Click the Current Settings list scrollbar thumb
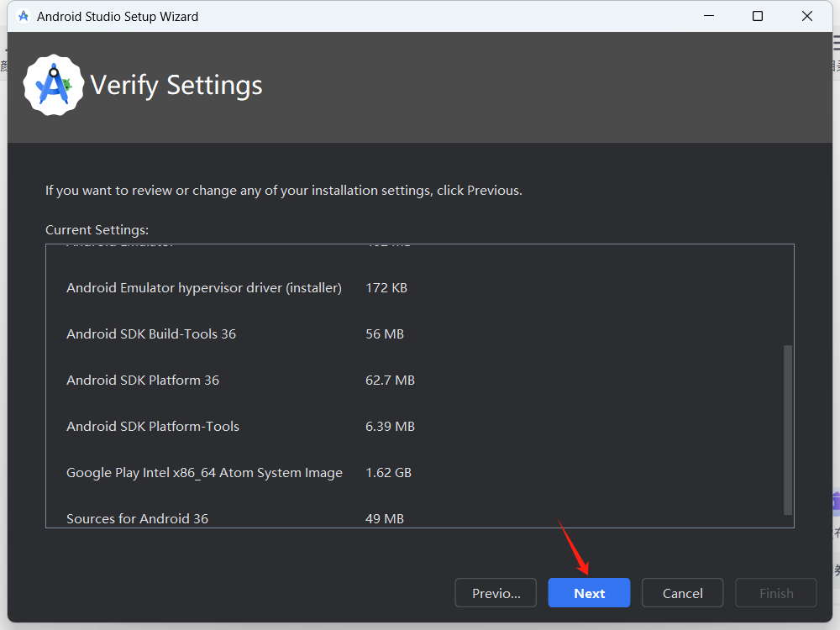The height and width of the screenshot is (630, 840). pyautogui.click(x=788, y=429)
